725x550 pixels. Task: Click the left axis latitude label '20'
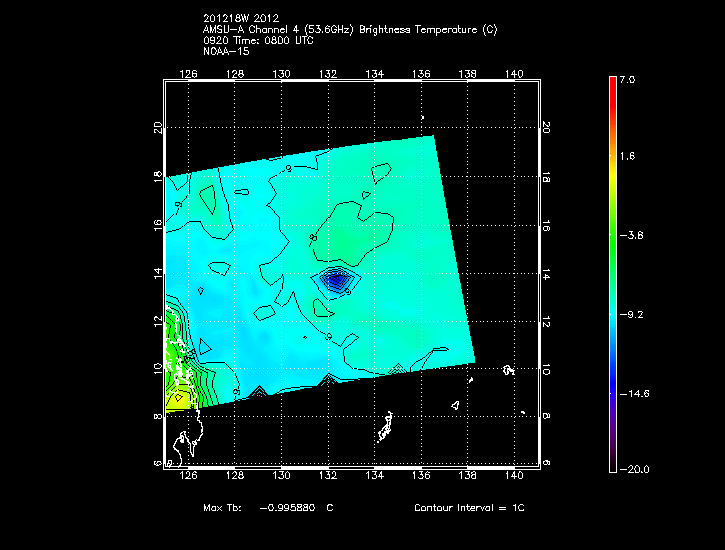tap(158, 128)
